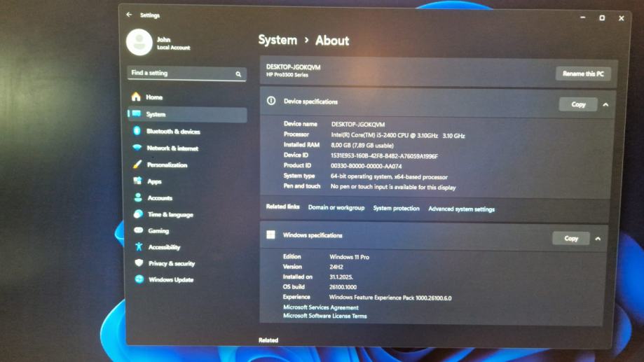Collapse the Windows specifications section chevron
Viewport: 644px width, 362px height.
tap(598, 239)
